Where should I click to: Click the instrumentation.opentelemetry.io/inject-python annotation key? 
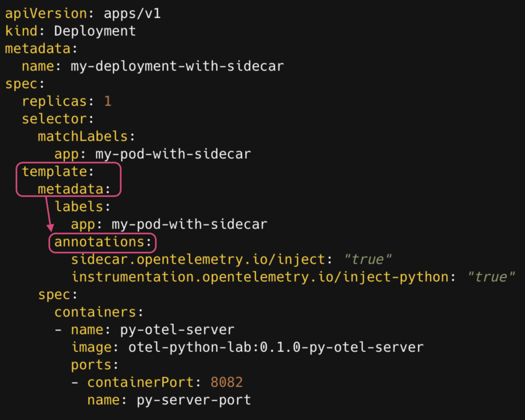259,276
